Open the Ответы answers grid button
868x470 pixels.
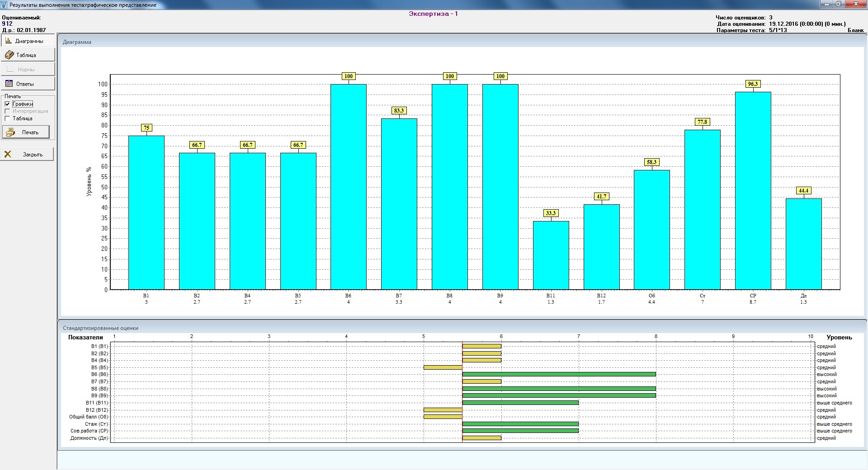coord(28,84)
